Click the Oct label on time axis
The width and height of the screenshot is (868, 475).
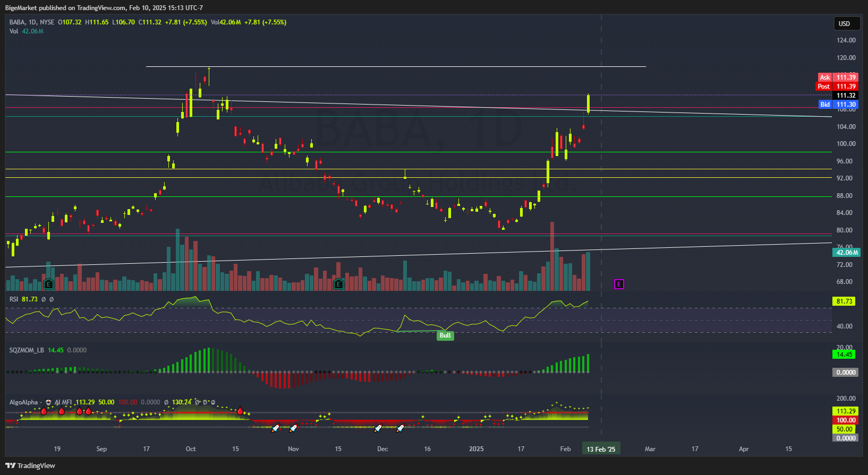(191, 449)
